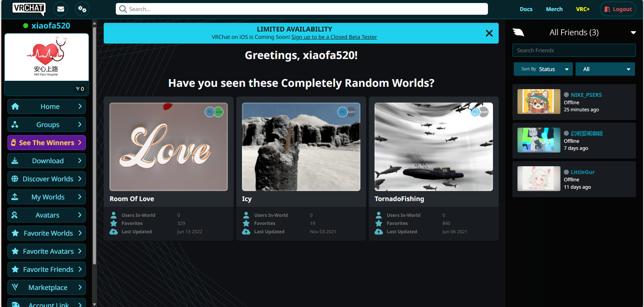Open the Sort By Status dropdown
The height and width of the screenshot is (307, 644).
pos(543,69)
